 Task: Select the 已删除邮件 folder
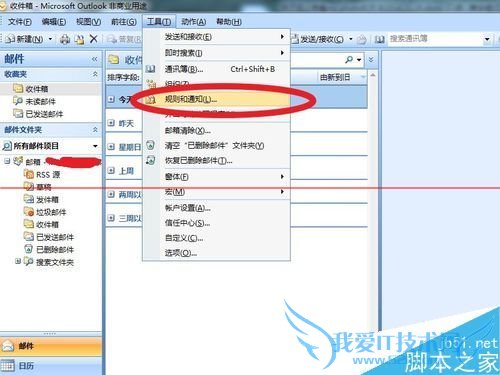tap(49, 249)
